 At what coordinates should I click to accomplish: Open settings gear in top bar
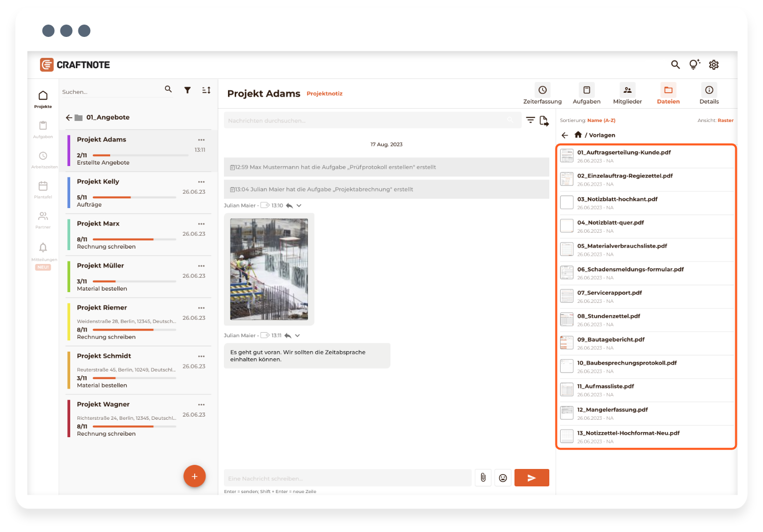[x=714, y=65]
